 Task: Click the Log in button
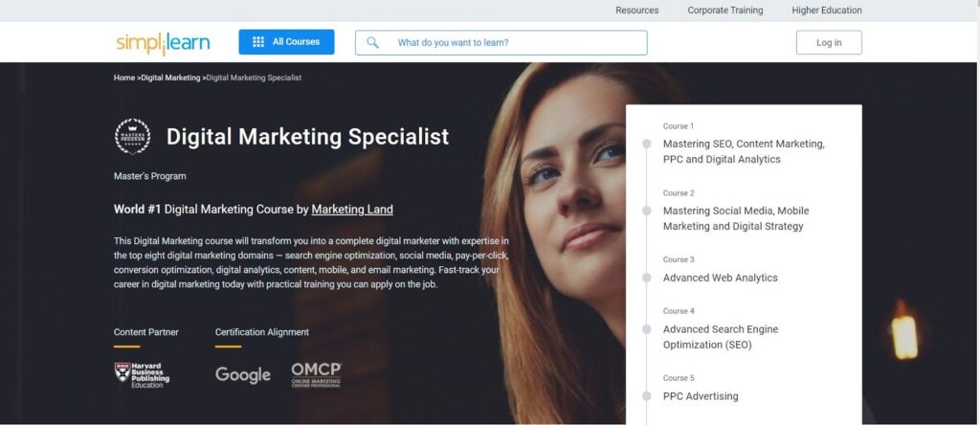pos(829,42)
